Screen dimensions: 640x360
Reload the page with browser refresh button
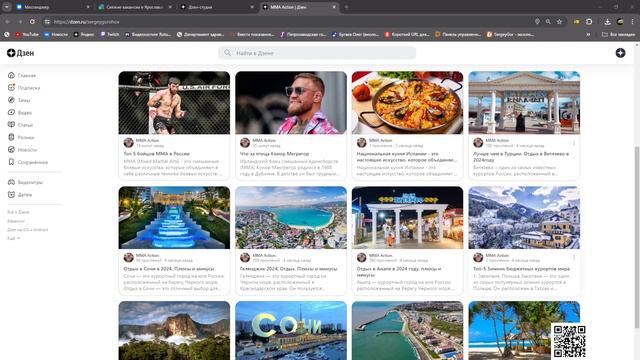coord(32,22)
